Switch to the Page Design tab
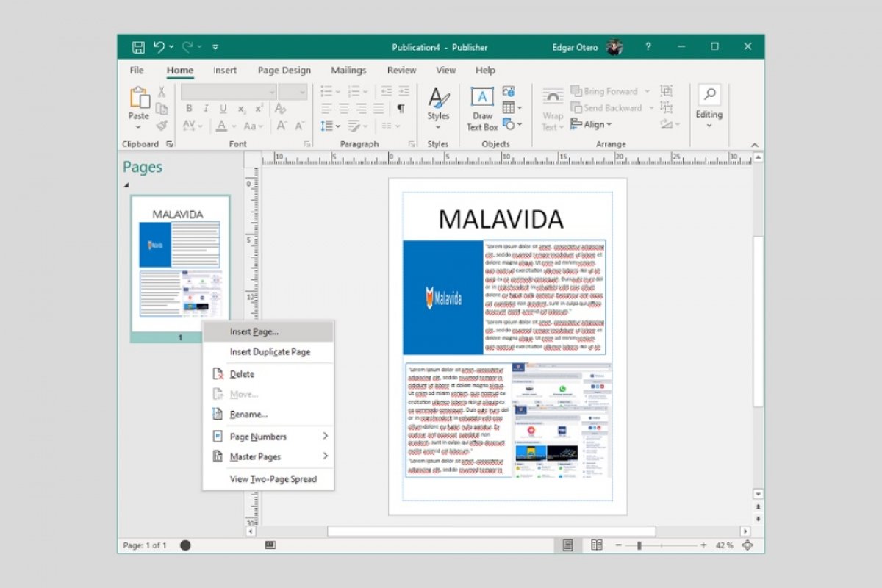Viewport: 882px width, 588px height. tap(284, 71)
